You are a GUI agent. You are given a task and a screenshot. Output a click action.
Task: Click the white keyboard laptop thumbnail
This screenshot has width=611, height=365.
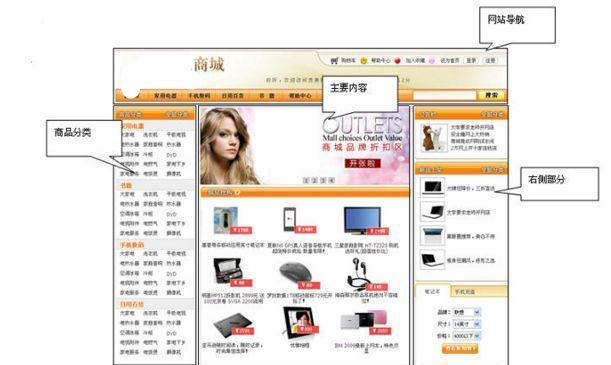[432, 236]
